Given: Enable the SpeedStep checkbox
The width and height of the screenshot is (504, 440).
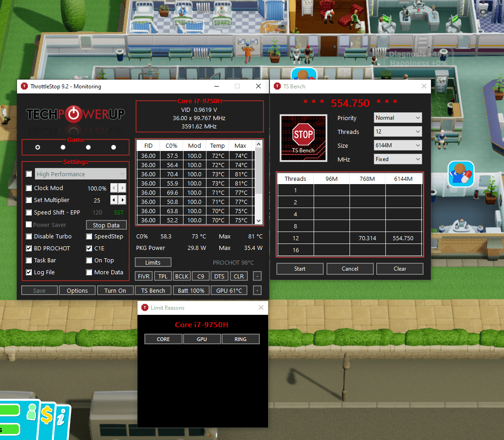Looking at the screenshot, I should click(x=89, y=237).
